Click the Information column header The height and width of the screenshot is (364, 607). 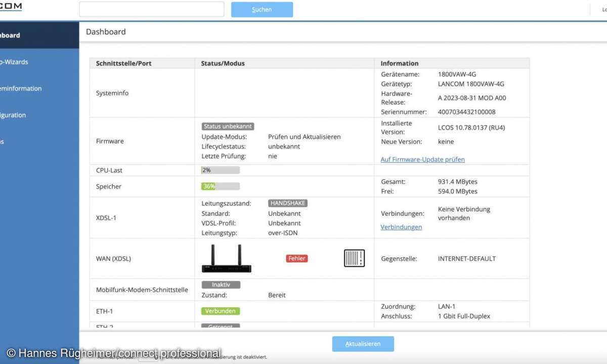(x=400, y=63)
